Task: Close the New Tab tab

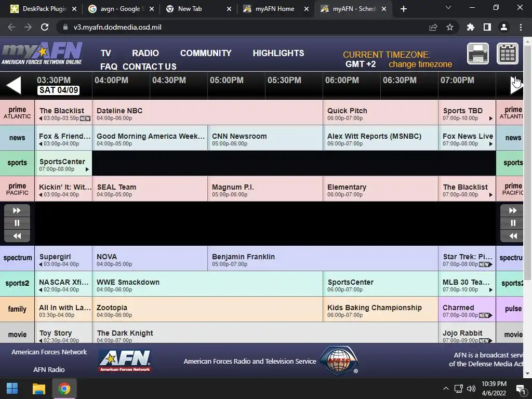Action: (229, 9)
